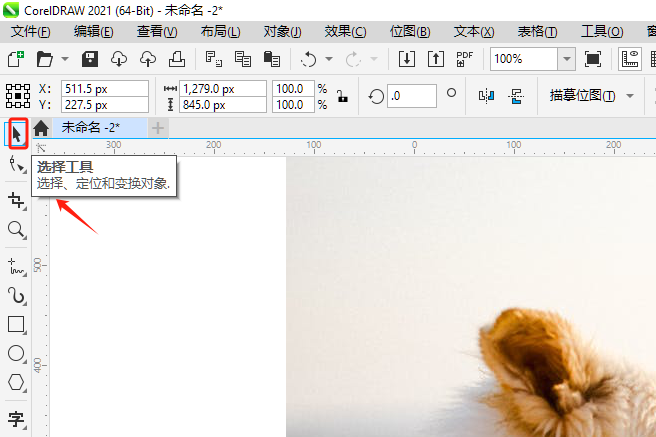656x437 pixels.
Task: Mirror the object vertically
Action: tap(515, 96)
